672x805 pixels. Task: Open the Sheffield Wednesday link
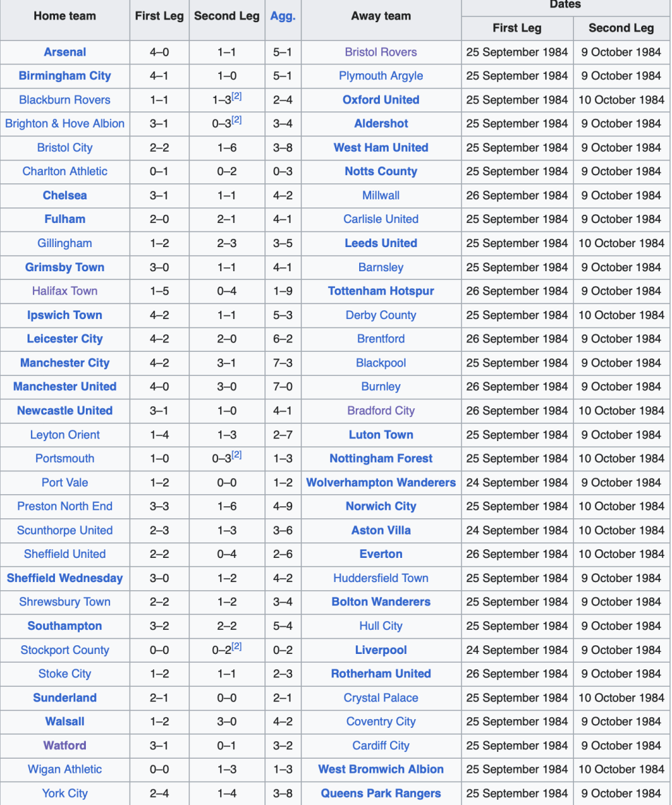point(65,578)
